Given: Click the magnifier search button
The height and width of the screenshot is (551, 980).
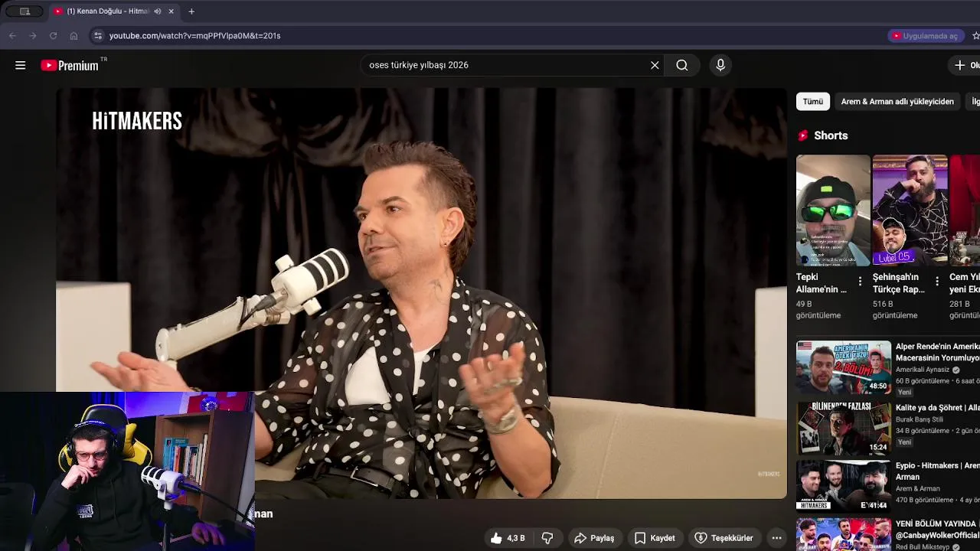Looking at the screenshot, I should click(682, 65).
